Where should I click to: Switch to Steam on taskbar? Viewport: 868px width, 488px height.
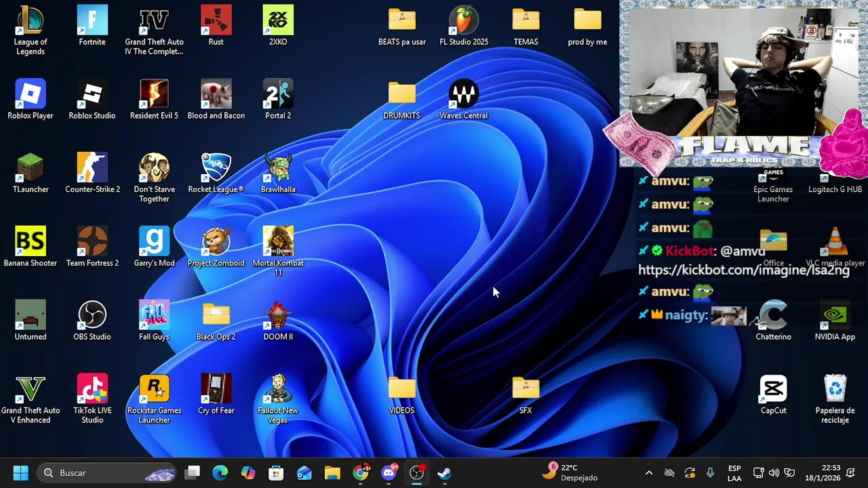[x=444, y=473]
